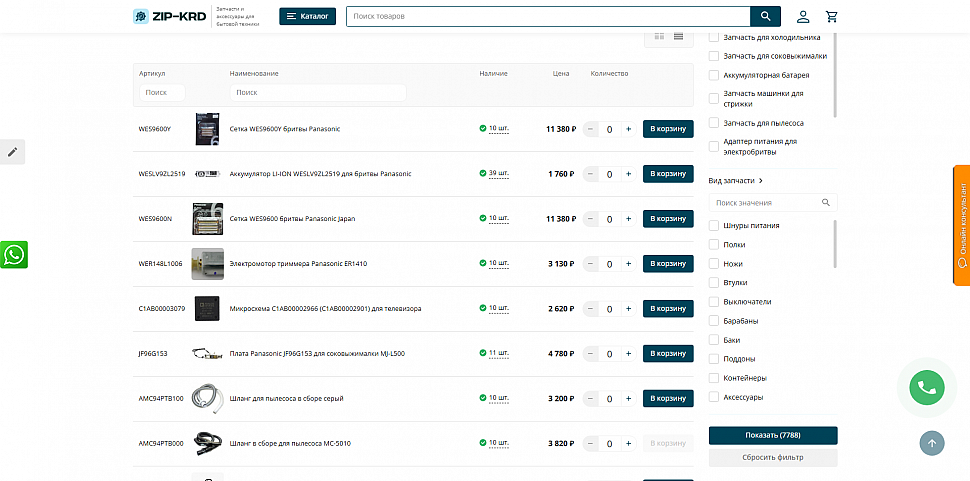This screenshot has height=481, width=970.
Task: Add Сетка WES9600Y to cart
Action: click(x=668, y=129)
